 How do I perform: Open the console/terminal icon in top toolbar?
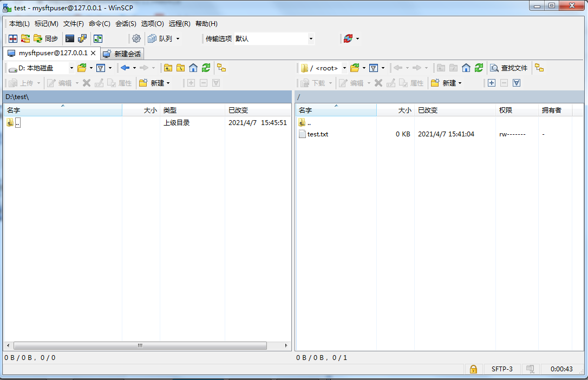[69, 38]
